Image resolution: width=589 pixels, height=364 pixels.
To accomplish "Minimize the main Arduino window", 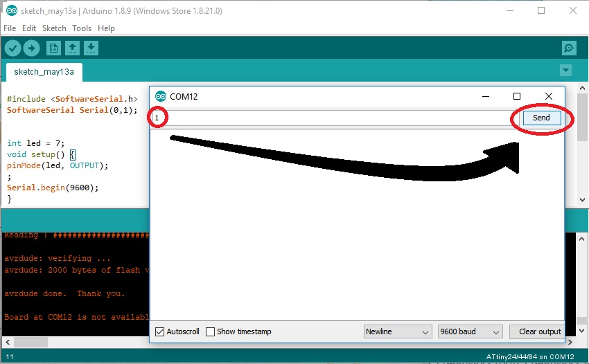I will point(510,10).
